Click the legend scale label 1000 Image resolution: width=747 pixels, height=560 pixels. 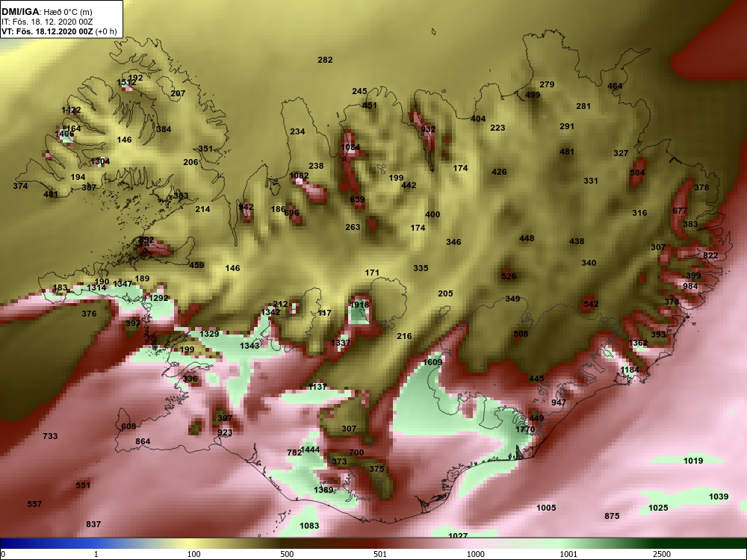475,554
